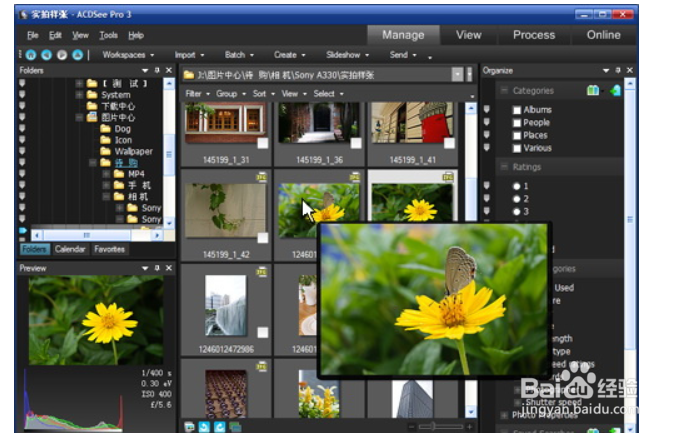Select rating 3 radio button
This screenshot has height=433, width=678.
(x=516, y=212)
